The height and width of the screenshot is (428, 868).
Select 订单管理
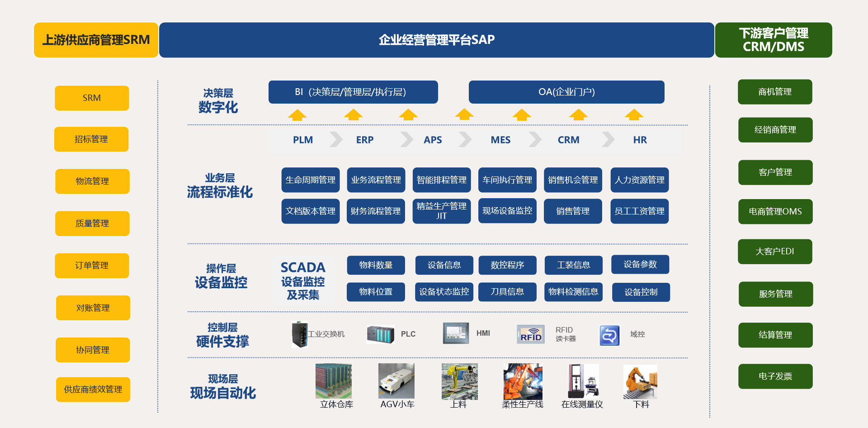point(92,266)
